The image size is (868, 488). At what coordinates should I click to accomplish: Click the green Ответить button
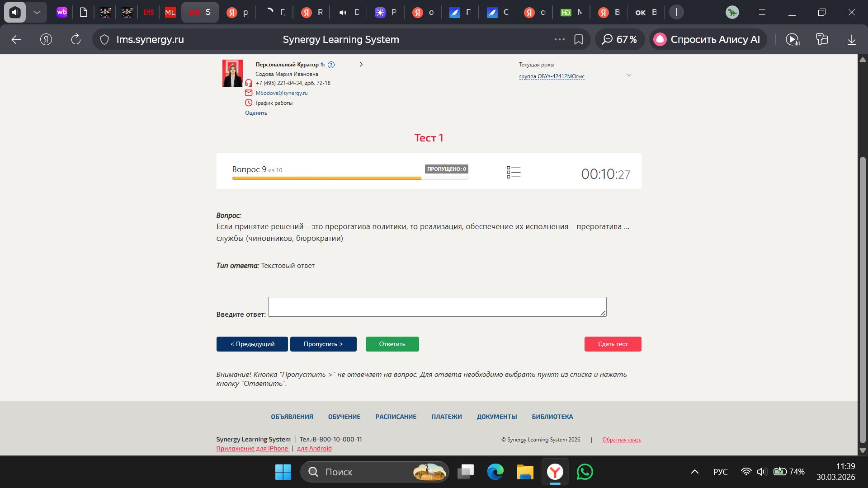[x=392, y=344]
